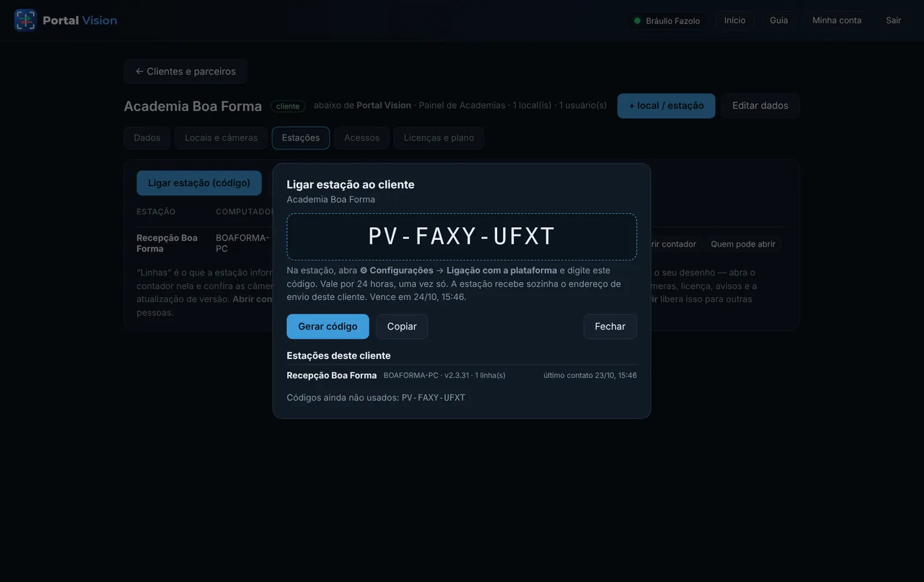Click the Portal Vision logo icon
924x582 pixels.
[25, 20]
